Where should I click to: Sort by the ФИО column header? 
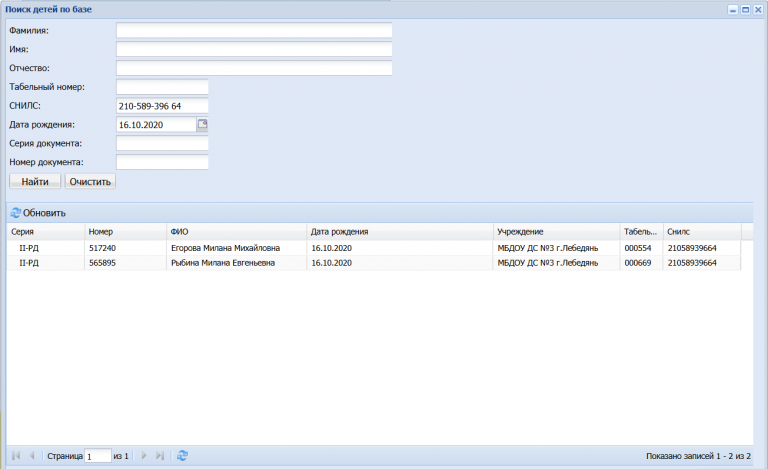pos(237,232)
